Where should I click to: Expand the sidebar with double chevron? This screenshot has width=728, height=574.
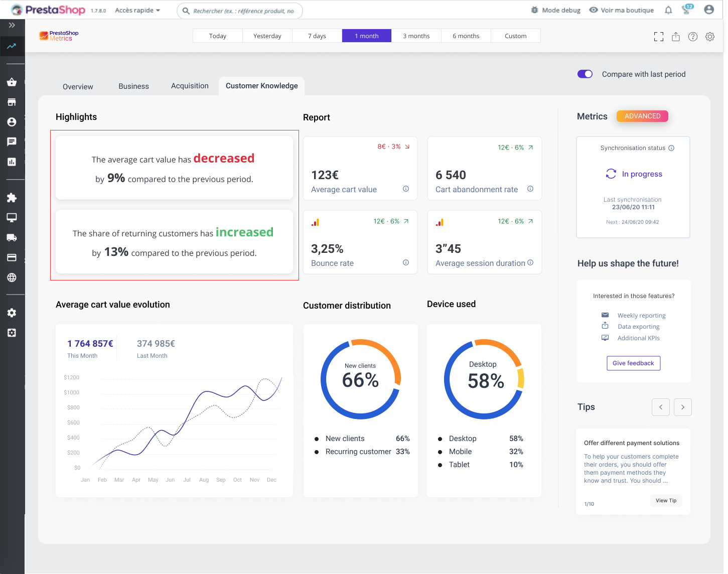pyautogui.click(x=12, y=25)
